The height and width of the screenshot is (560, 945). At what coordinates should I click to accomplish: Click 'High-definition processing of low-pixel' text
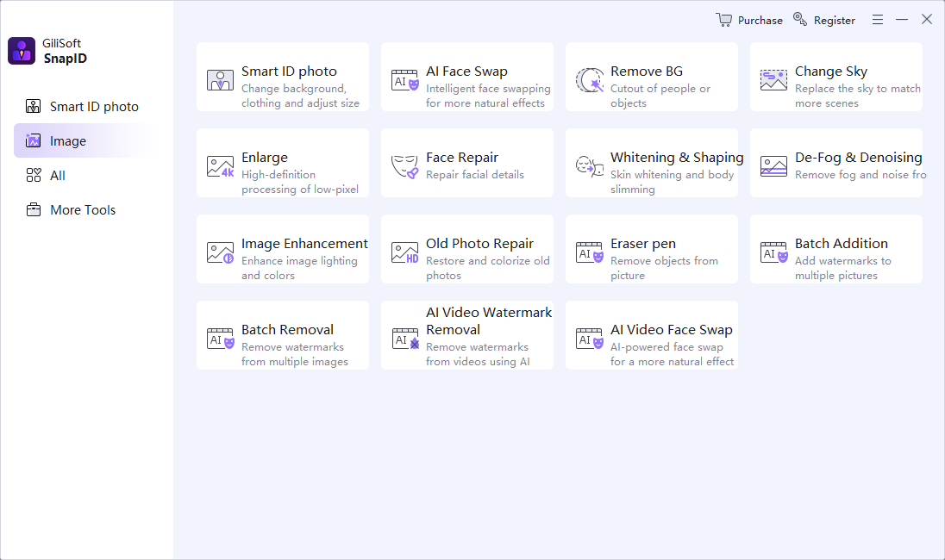click(299, 182)
